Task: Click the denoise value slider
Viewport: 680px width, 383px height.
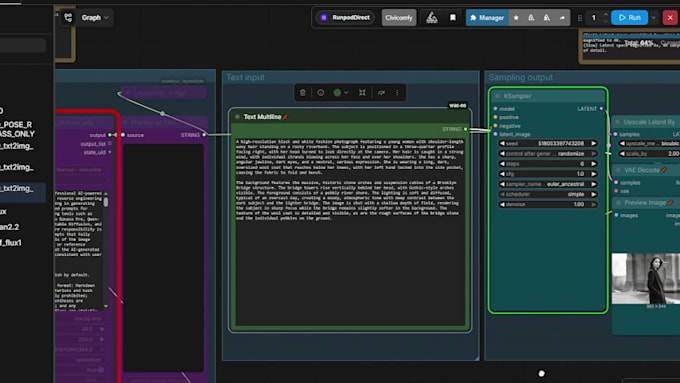Action: pyautogui.click(x=548, y=204)
